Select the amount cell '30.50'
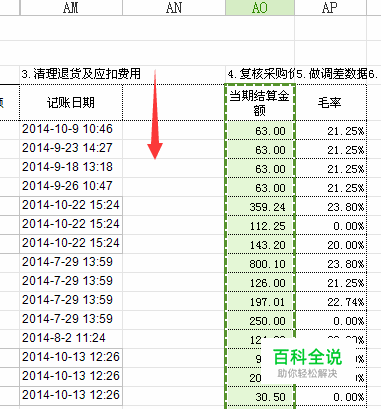This screenshot has width=381, height=409. [260, 396]
